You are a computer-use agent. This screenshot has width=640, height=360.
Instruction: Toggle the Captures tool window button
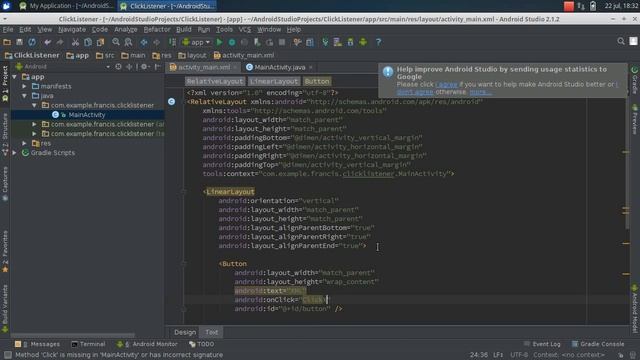click(5, 184)
